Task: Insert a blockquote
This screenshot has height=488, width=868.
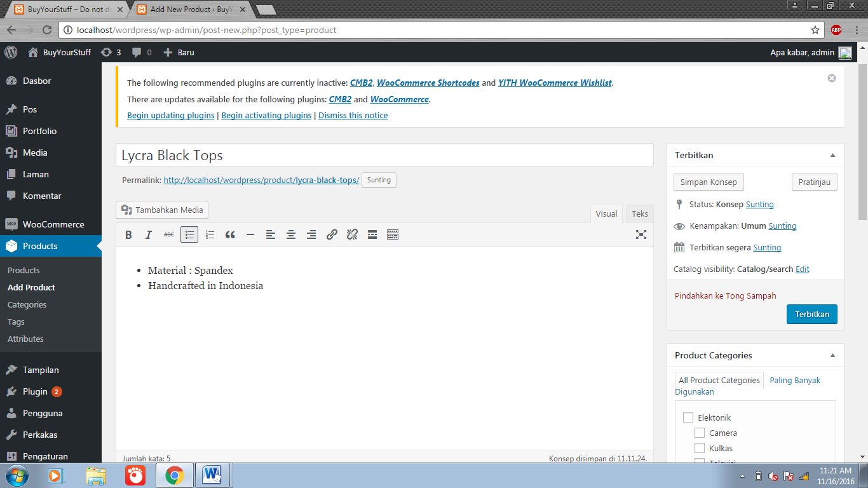Action: pyautogui.click(x=230, y=234)
